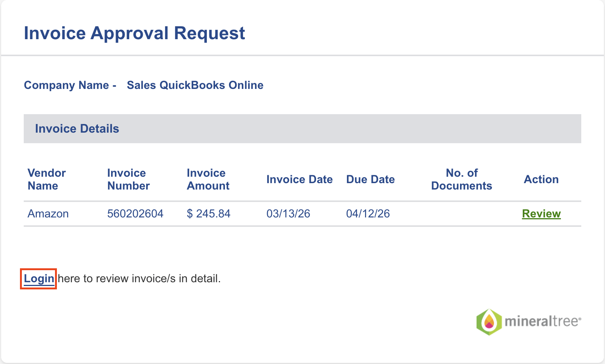Viewport: 605px width, 364px height.
Task: Select the $ 245.84 amount cell
Action: [209, 214]
